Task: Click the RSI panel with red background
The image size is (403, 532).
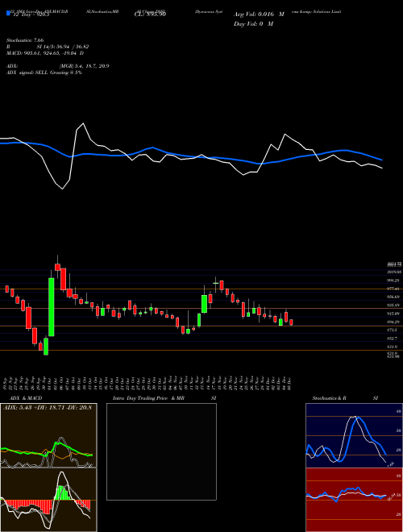Action: (x=354, y=500)
